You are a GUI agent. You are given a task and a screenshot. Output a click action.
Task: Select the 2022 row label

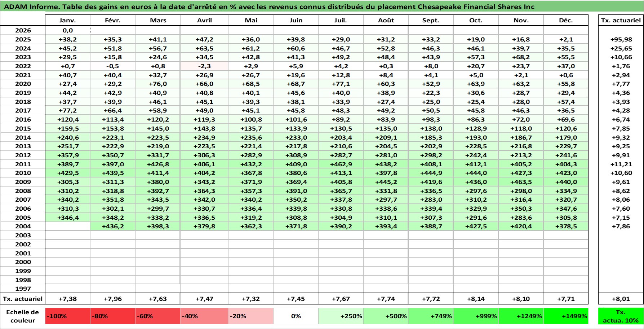pyautogui.click(x=23, y=66)
